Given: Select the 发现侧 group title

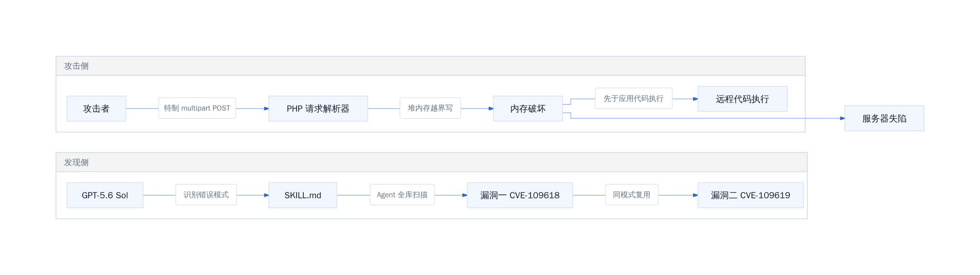Looking at the screenshot, I should click(76, 162).
